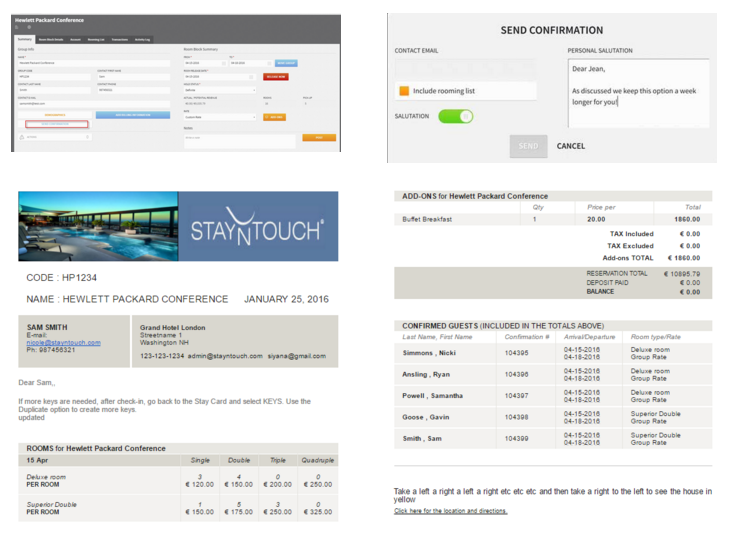
Task: Open the nicole@stayntouch.com email link
Action: pos(63,343)
